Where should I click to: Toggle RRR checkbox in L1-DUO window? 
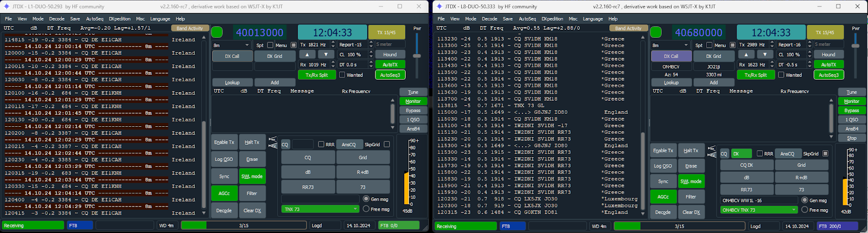click(x=321, y=145)
